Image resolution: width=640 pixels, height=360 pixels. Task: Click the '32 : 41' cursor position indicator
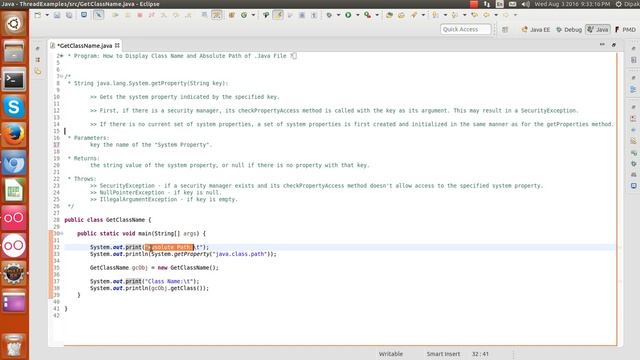click(480, 354)
